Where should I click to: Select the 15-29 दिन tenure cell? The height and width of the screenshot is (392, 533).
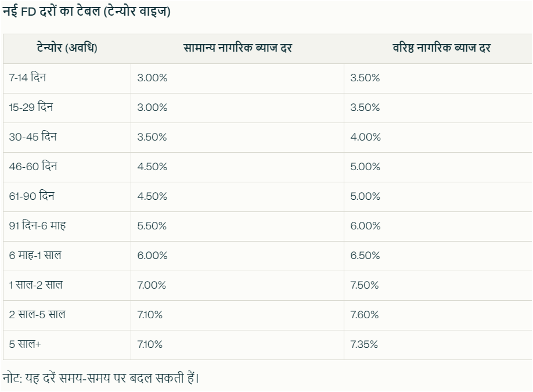pos(31,107)
